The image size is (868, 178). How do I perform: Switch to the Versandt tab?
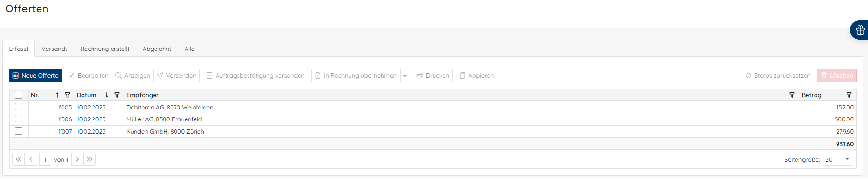coord(54,49)
